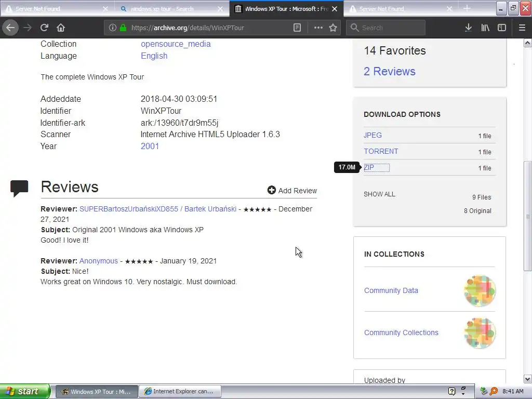
Task: Activate Internet Explorer taskbar button
Action: [180, 391]
